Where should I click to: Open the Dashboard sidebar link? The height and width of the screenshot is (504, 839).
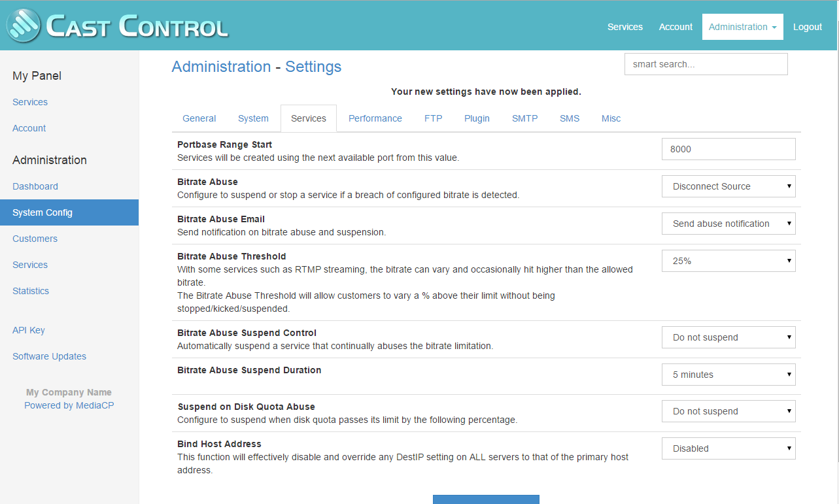coord(35,186)
